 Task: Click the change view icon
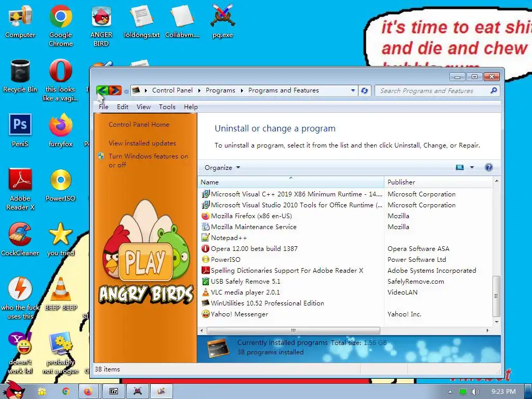[x=460, y=167]
